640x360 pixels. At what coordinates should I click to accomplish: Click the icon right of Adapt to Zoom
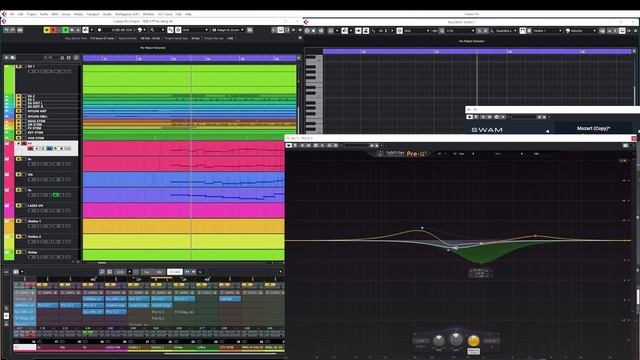(x=250, y=30)
